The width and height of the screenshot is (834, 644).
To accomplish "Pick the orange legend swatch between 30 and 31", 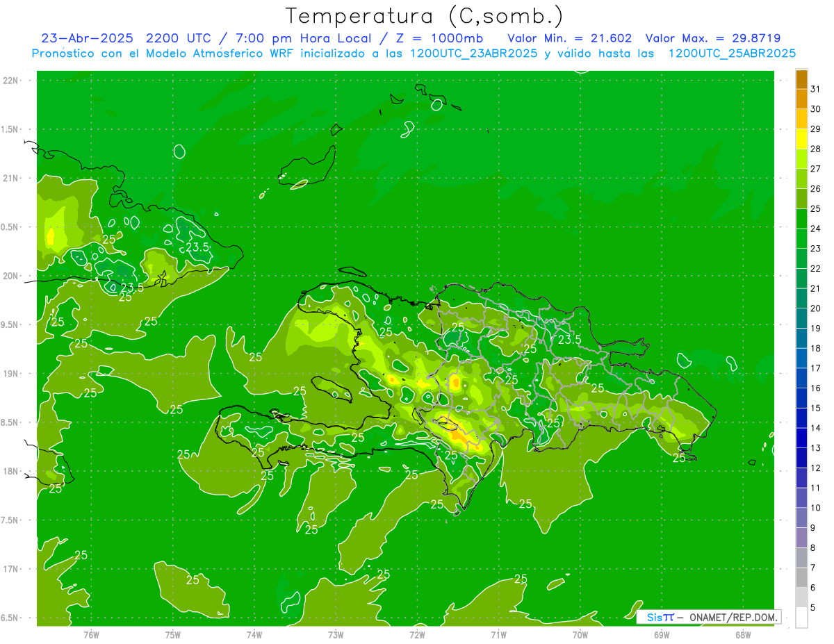I will coord(801,99).
